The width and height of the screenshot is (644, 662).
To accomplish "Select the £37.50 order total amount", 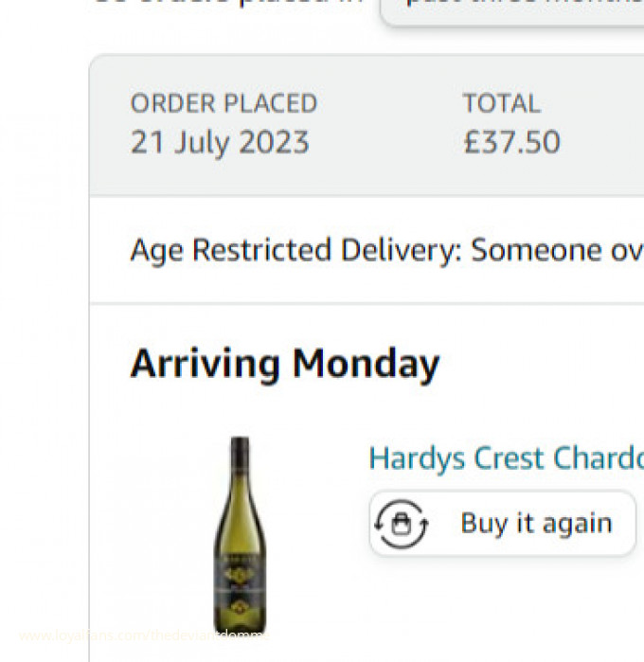I will pos(511,143).
